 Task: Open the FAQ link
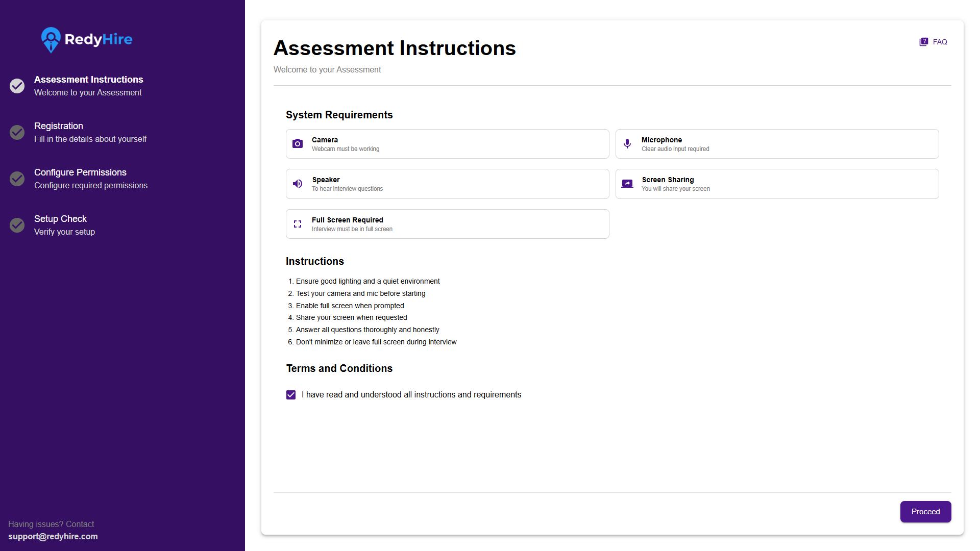[933, 42]
